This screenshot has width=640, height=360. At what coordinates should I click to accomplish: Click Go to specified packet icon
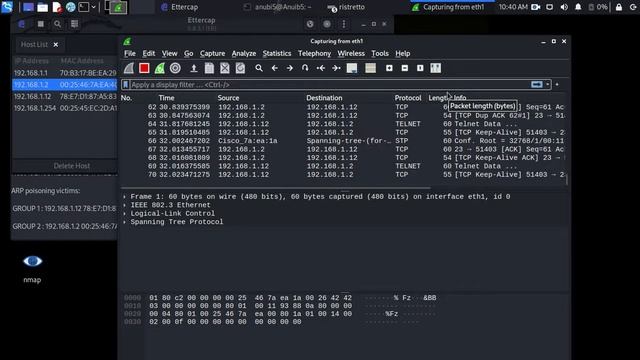pyautogui.click(x=305, y=68)
